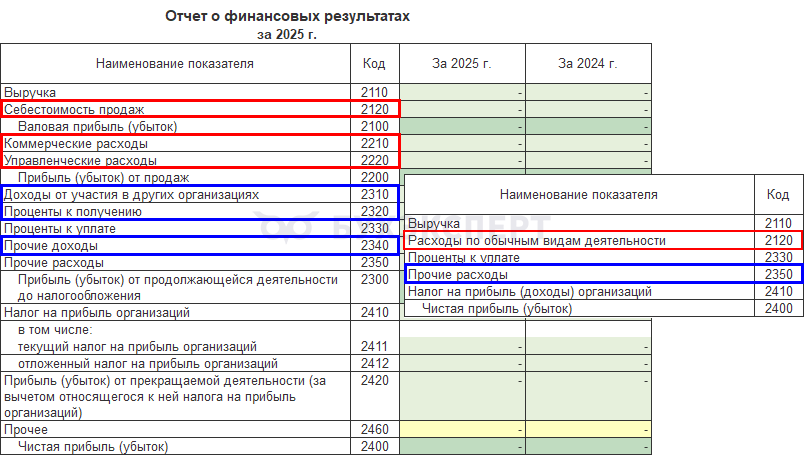Image resolution: width=804 pixels, height=456 pixels.
Task: Select code 2210 cell
Action: point(375,143)
